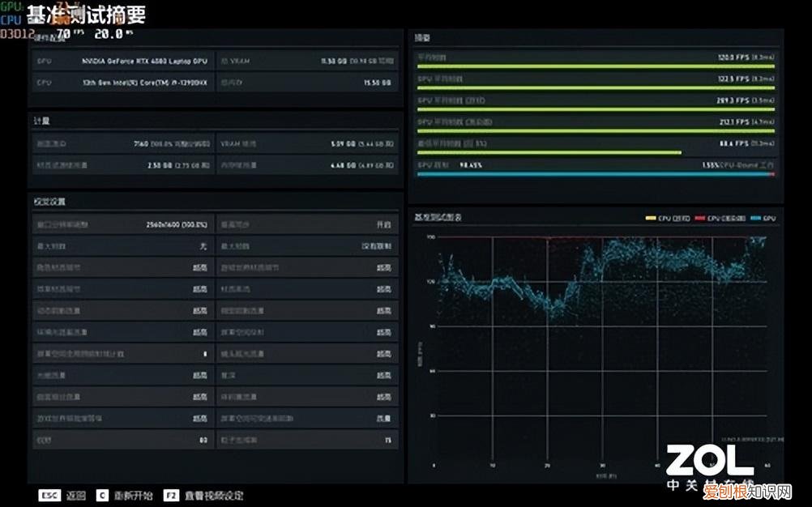Click the blue GPU legend marker in chart
Image resolution: width=812 pixels, height=507 pixels.
[x=755, y=219]
